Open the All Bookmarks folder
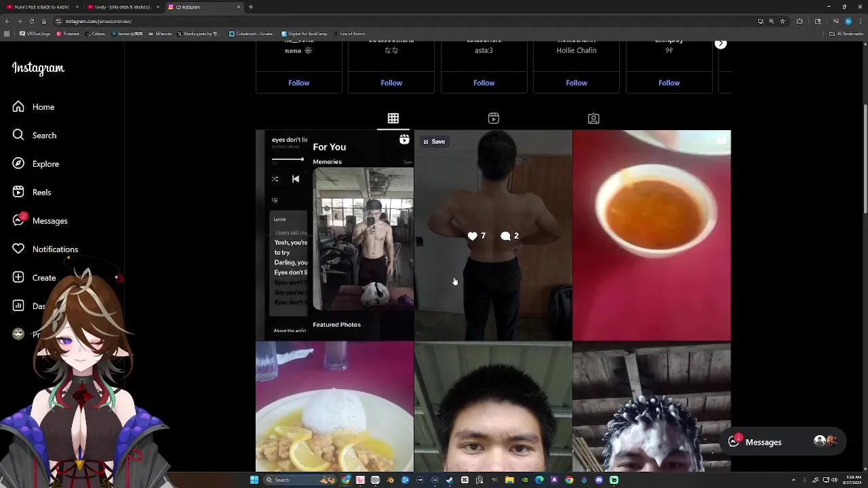 846,33
